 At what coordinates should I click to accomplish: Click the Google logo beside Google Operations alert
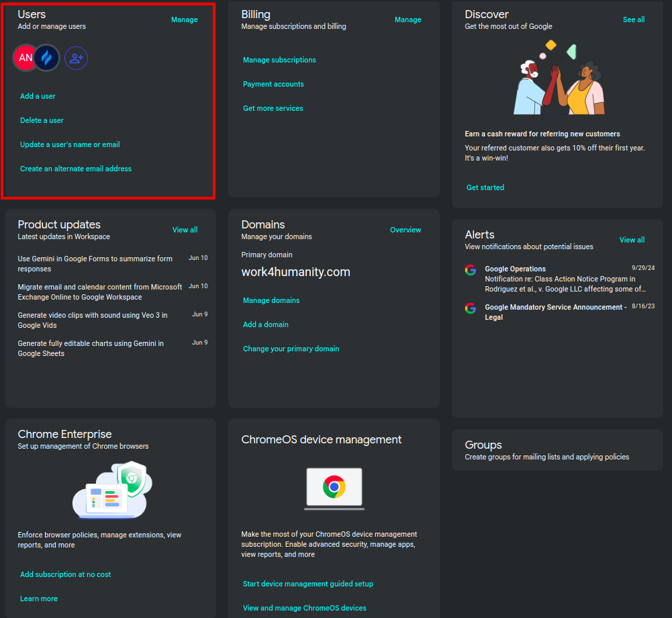pyautogui.click(x=471, y=270)
